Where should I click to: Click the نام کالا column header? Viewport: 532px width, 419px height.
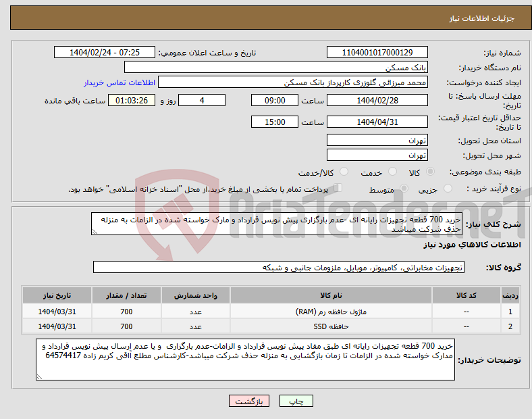[x=331, y=295]
